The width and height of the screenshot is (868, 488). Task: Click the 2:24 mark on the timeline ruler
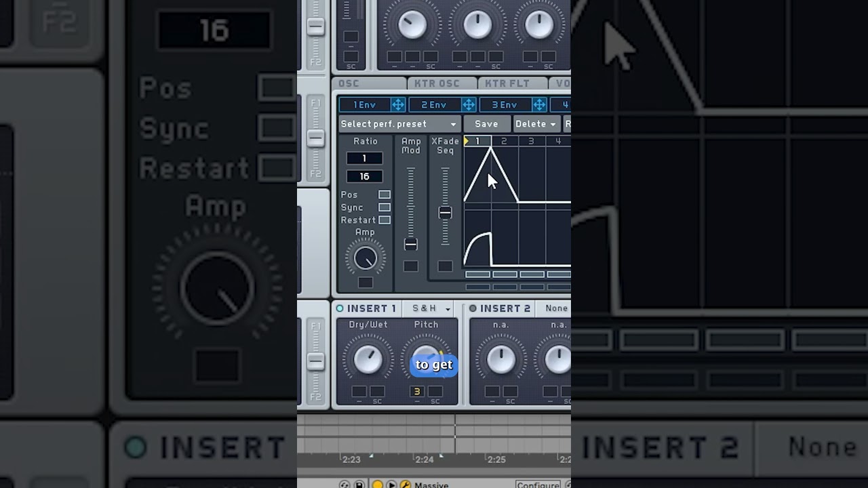pyautogui.click(x=425, y=460)
